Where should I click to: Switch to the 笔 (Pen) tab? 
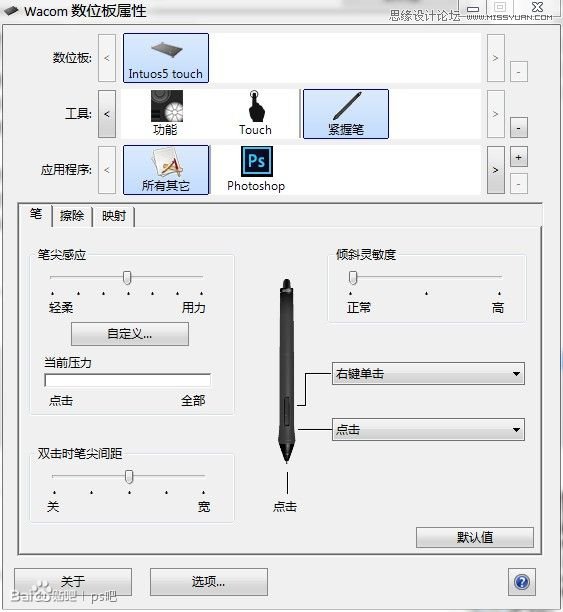tap(36, 214)
